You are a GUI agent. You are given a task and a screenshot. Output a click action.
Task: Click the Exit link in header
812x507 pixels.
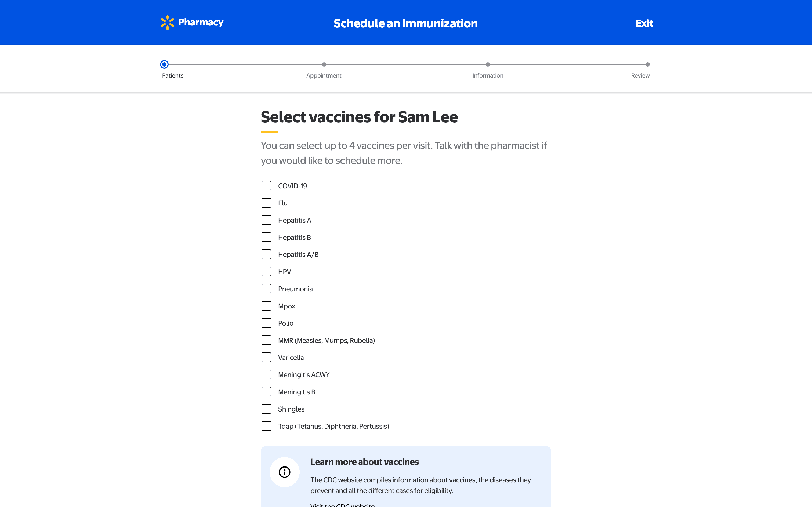pos(644,23)
